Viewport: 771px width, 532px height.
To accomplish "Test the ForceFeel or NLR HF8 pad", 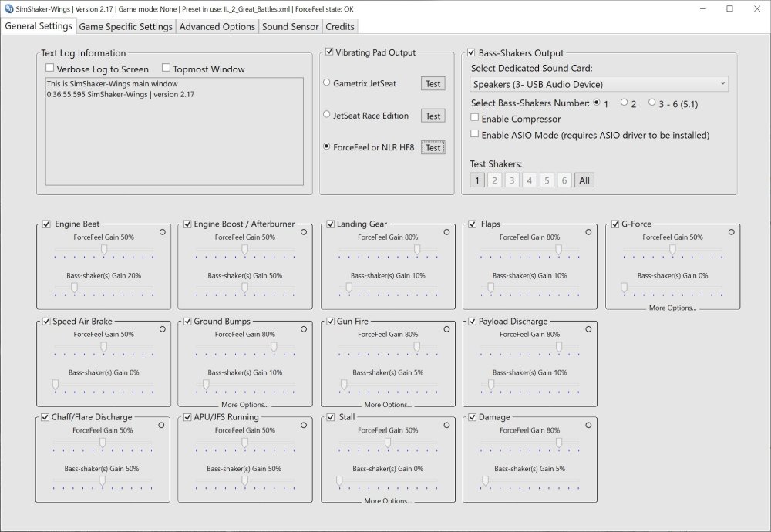I will click(x=433, y=147).
